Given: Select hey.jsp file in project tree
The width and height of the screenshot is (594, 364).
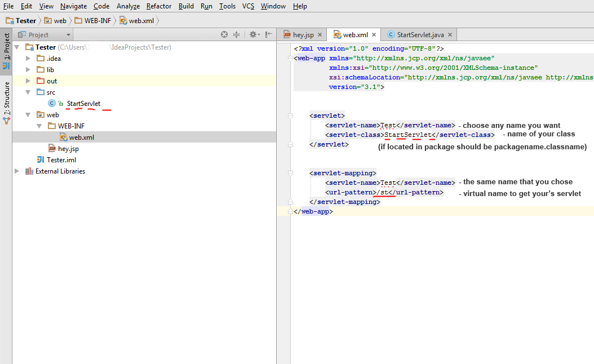Looking at the screenshot, I should point(68,149).
